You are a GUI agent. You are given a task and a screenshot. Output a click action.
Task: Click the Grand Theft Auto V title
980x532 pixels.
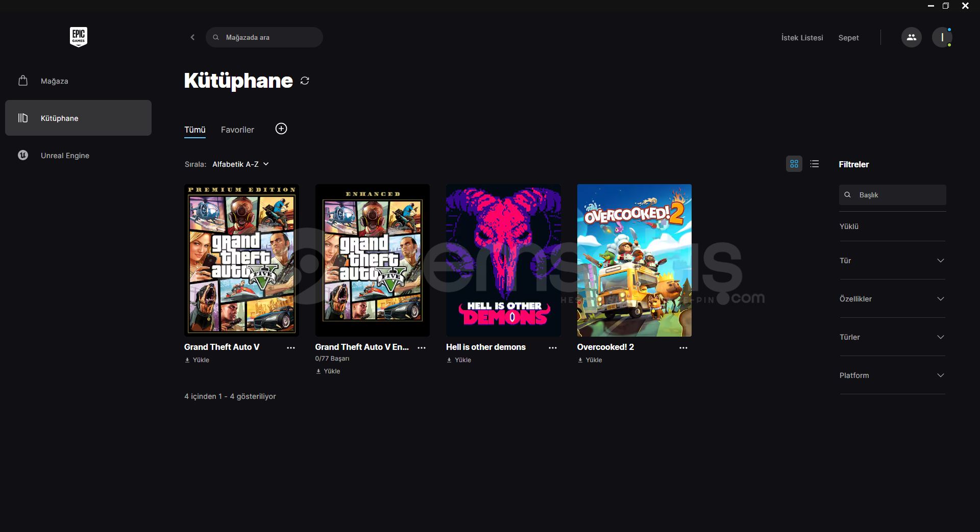222,347
